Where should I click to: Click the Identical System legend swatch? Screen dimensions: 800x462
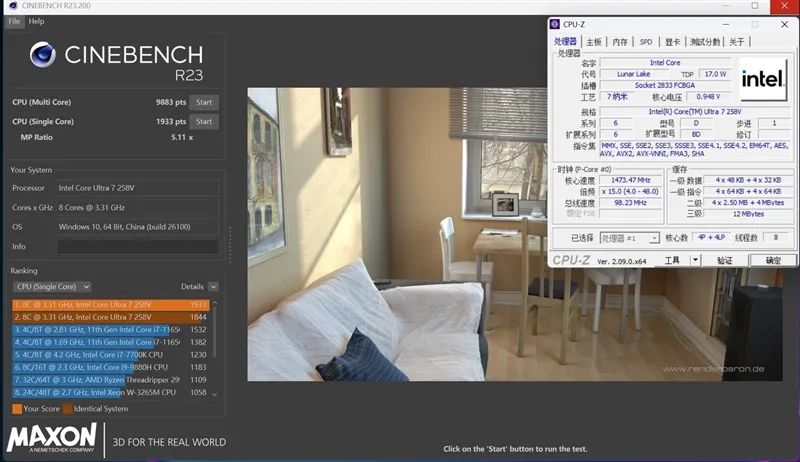click(x=67, y=409)
